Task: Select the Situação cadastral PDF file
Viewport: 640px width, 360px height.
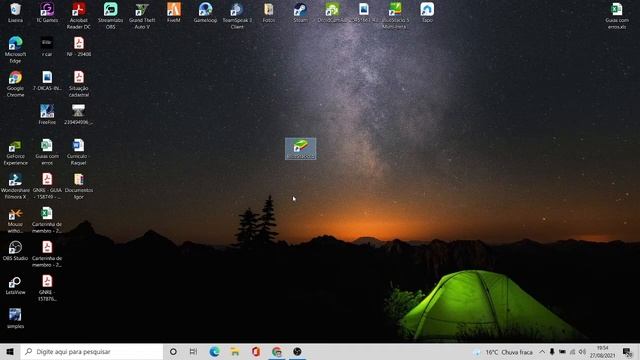Action: click(78, 84)
